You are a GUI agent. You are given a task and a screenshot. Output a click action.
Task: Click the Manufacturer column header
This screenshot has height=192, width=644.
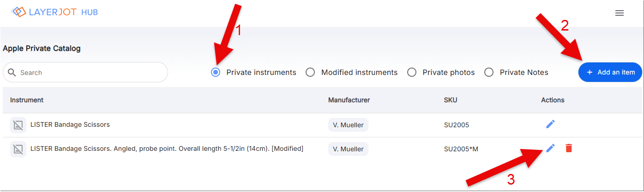coord(349,100)
